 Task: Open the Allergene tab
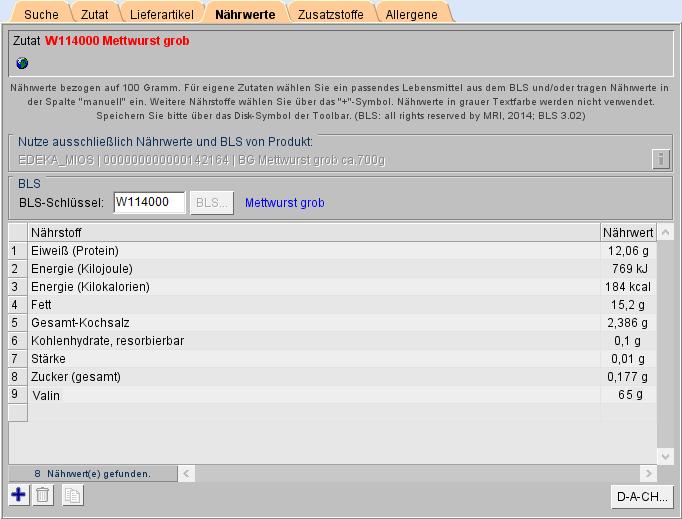(x=411, y=14)
